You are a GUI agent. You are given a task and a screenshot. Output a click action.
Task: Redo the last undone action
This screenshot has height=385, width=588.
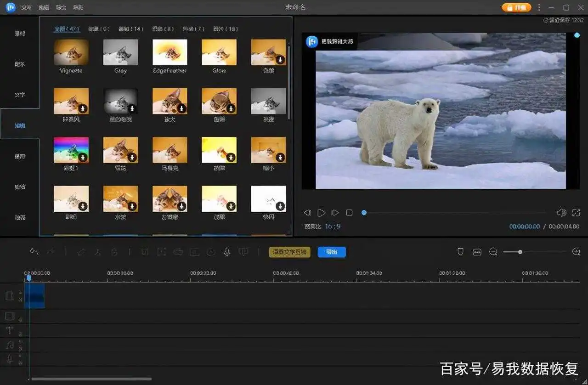coord(51,252)
